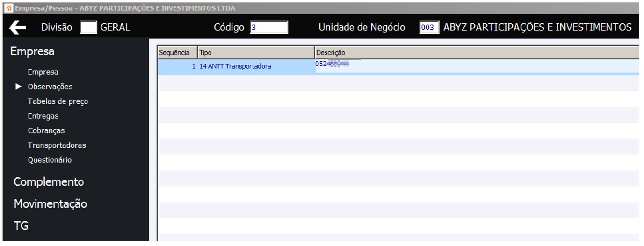Expand the Movimentação section
The image size is (644, 246).
pyautogui.click(x=51, y=204)
